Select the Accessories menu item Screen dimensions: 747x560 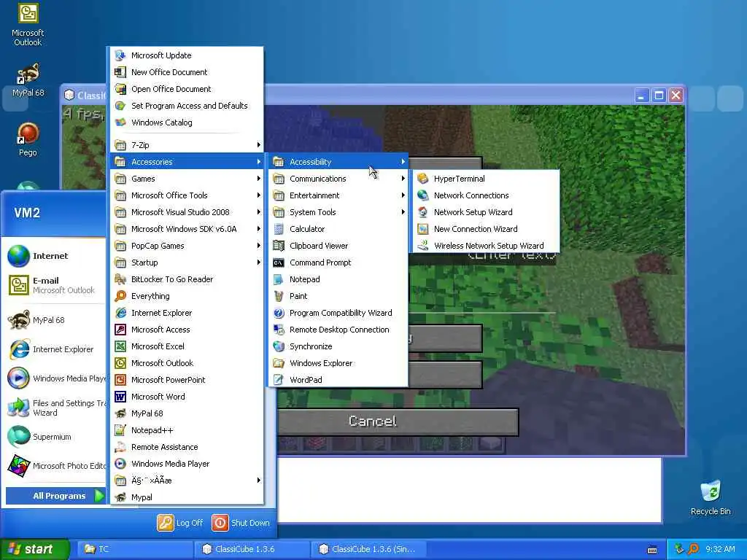[x=187, y=162]
